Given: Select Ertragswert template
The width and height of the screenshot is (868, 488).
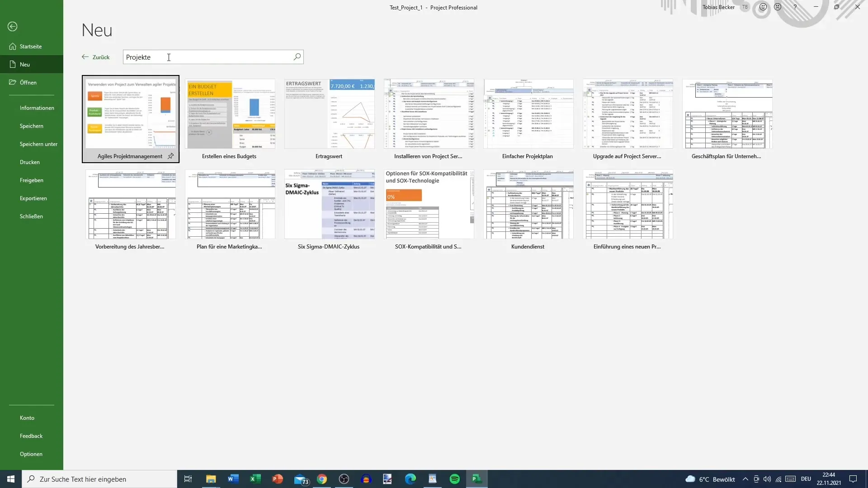Looking at the screenshot, I should [330, 113].
